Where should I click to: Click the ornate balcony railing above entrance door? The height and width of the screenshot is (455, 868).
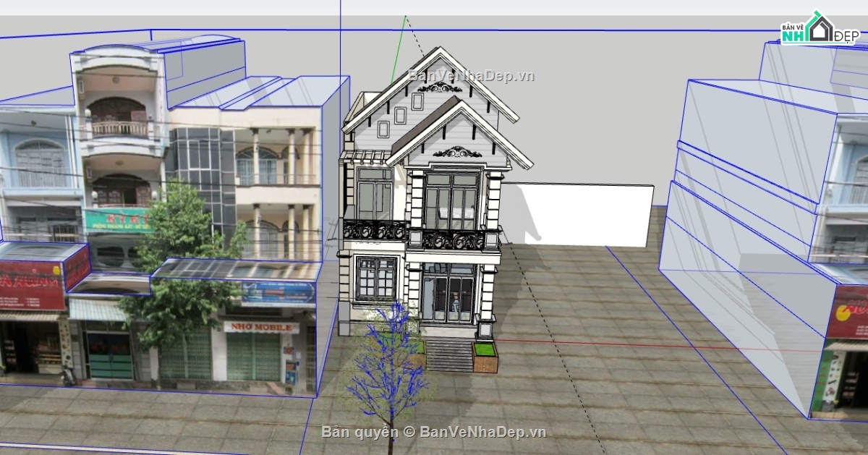click(454, 239)
